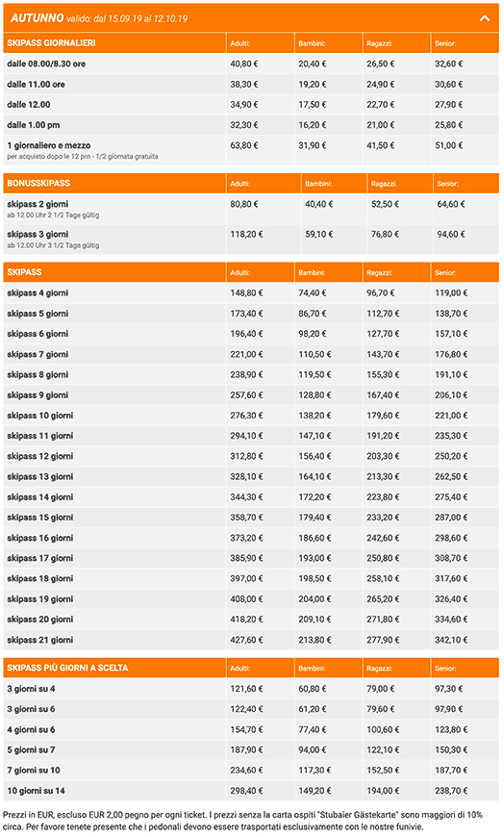Image resolution: width=504 pixels, height=837 pixels.
Task: Click the children price 213,80 €
Action: (315, 640)
